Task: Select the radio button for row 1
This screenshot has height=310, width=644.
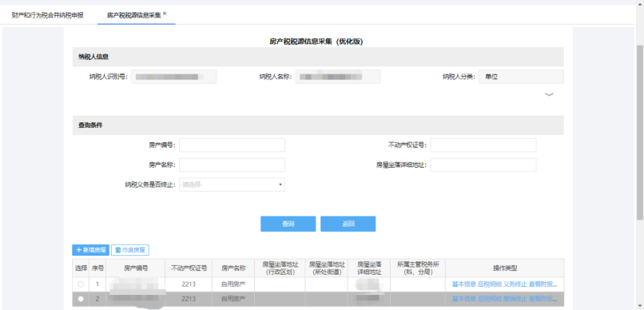Action: [81, 284]
